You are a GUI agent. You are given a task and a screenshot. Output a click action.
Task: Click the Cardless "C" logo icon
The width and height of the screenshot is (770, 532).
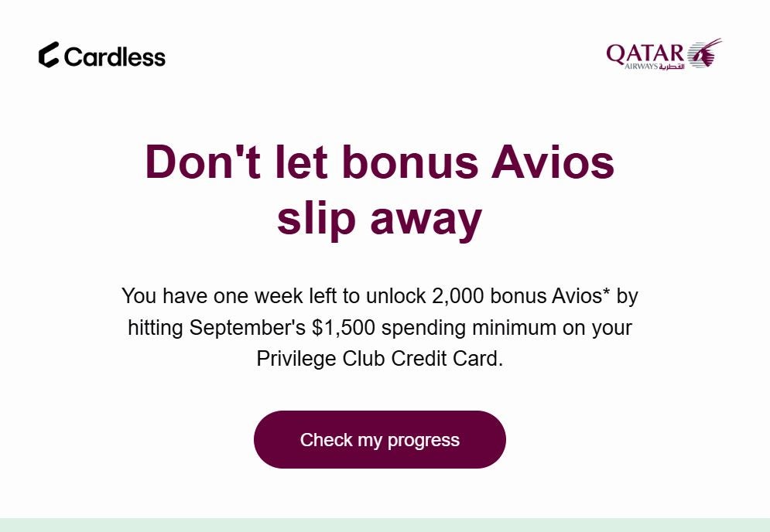[x=48, y=56]
